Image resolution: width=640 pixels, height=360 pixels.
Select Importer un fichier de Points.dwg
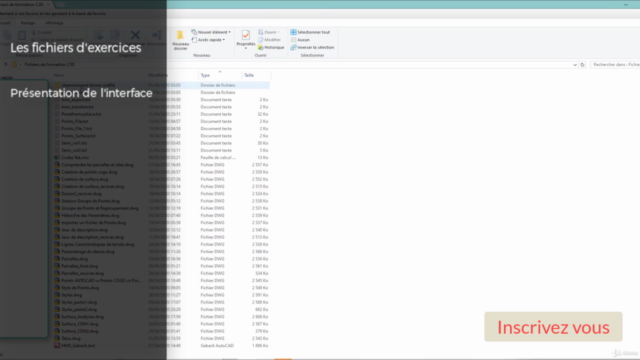pos(93,222)
